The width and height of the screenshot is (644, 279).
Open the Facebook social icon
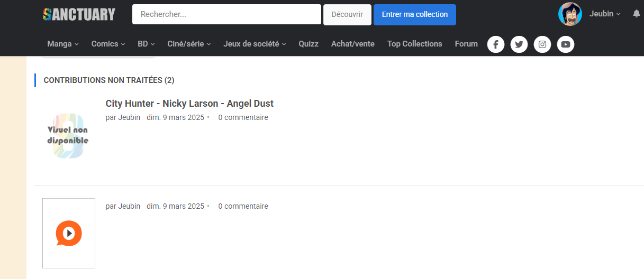(495, 44)
